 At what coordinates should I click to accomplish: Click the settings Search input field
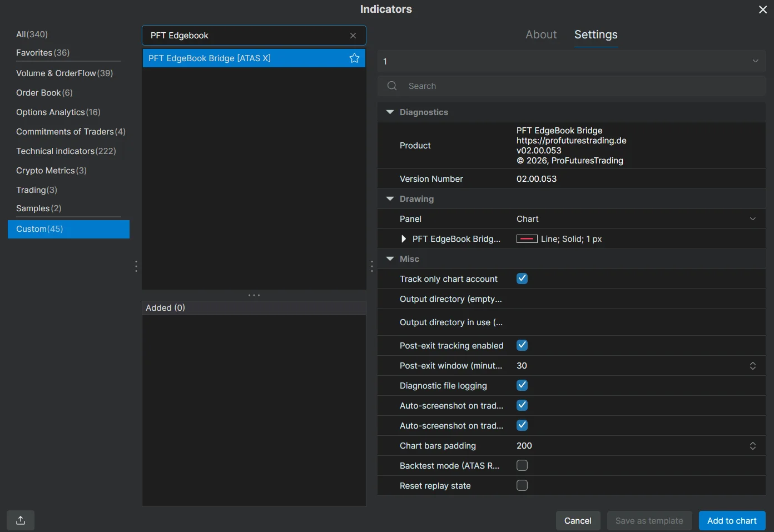(572, 86)
